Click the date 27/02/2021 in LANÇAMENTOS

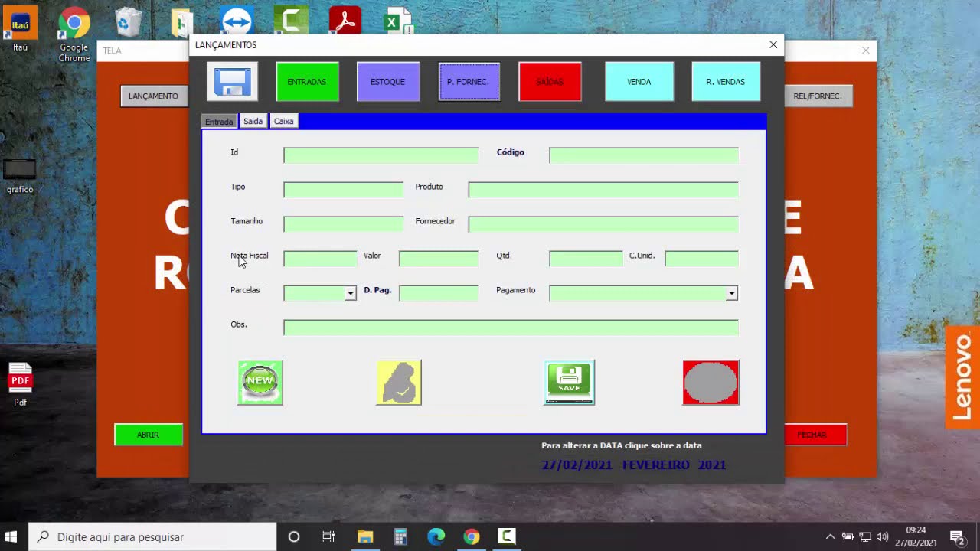tap(577, 465)
